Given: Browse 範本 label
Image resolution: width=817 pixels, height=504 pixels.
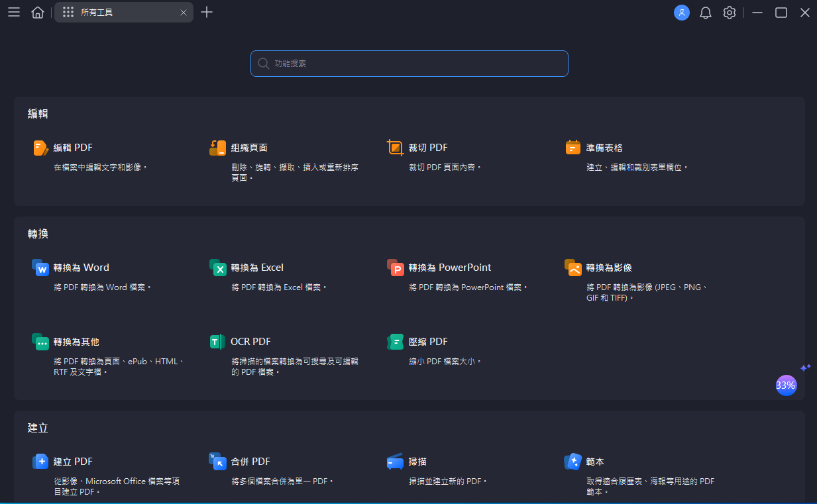Looking at the screenshot, I should point(595,462).
